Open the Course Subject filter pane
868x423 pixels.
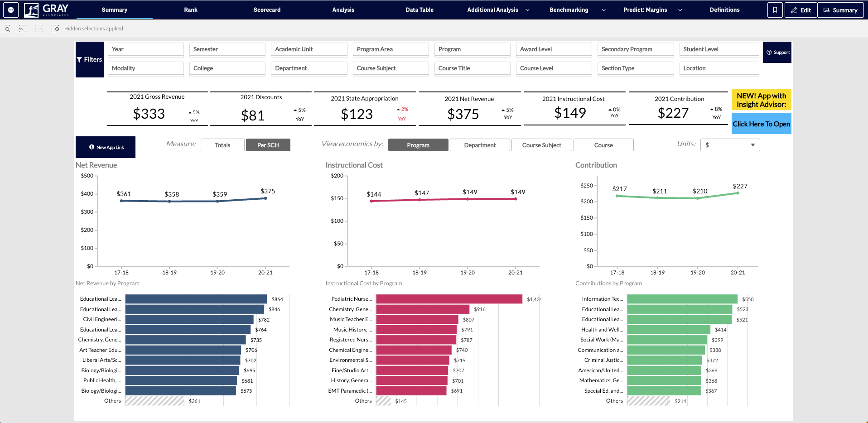[391, 68]
